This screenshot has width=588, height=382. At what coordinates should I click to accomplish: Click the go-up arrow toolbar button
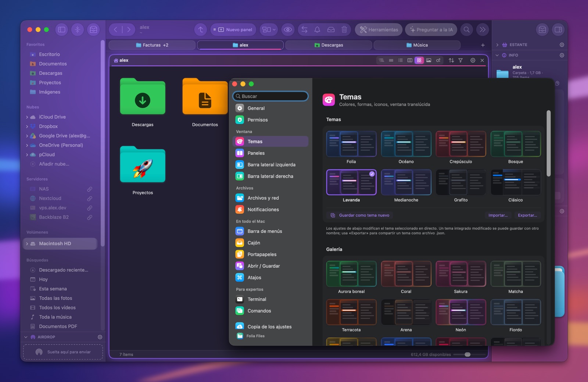[201, 30]
